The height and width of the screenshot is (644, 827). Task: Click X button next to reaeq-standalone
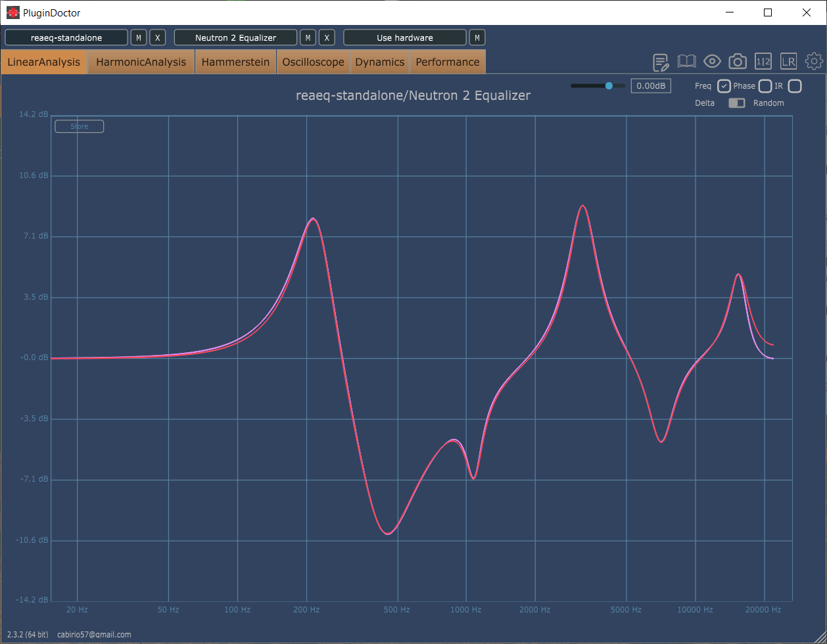coord(157,37)
